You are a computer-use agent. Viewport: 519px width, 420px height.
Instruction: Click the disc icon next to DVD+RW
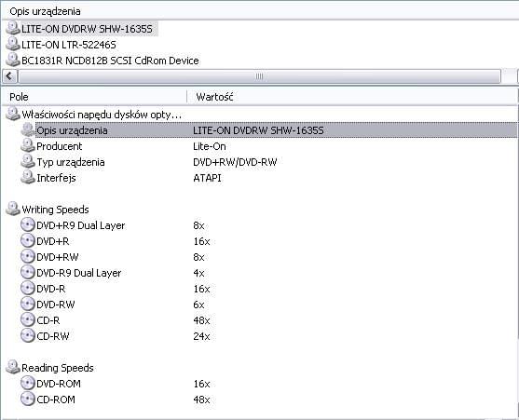click(27, 257)
